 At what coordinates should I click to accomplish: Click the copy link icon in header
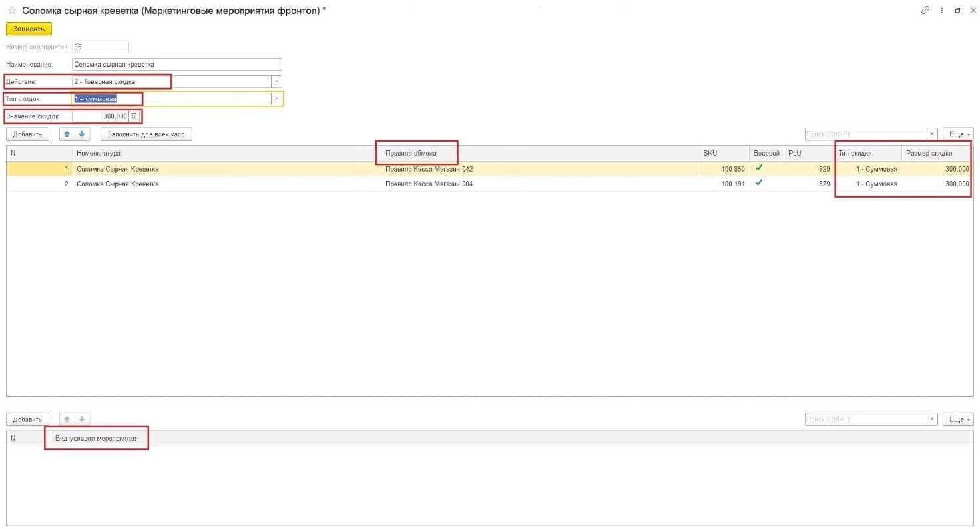coord(925,11)
